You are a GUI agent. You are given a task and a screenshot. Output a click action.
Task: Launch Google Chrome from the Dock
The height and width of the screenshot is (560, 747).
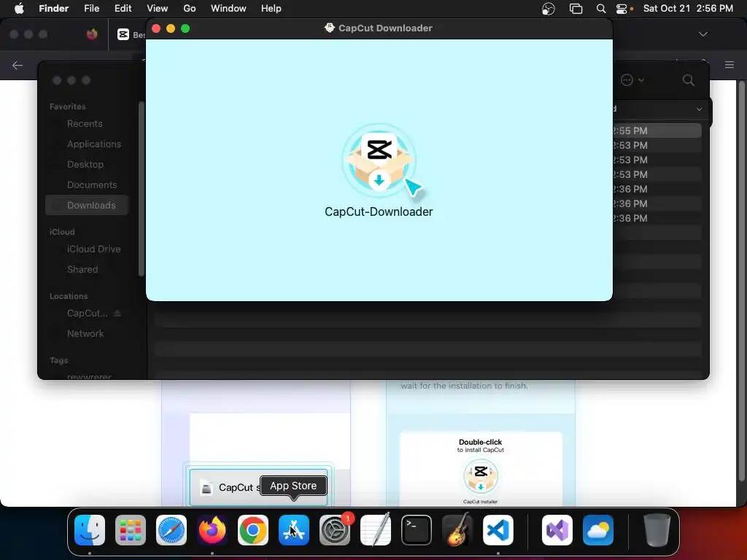coord(253,529)
